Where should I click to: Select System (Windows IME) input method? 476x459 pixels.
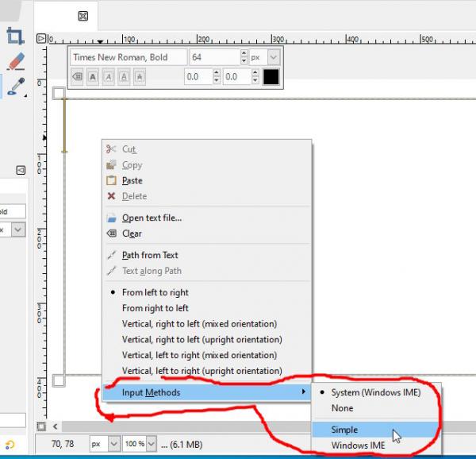click(x=376, y=392)
